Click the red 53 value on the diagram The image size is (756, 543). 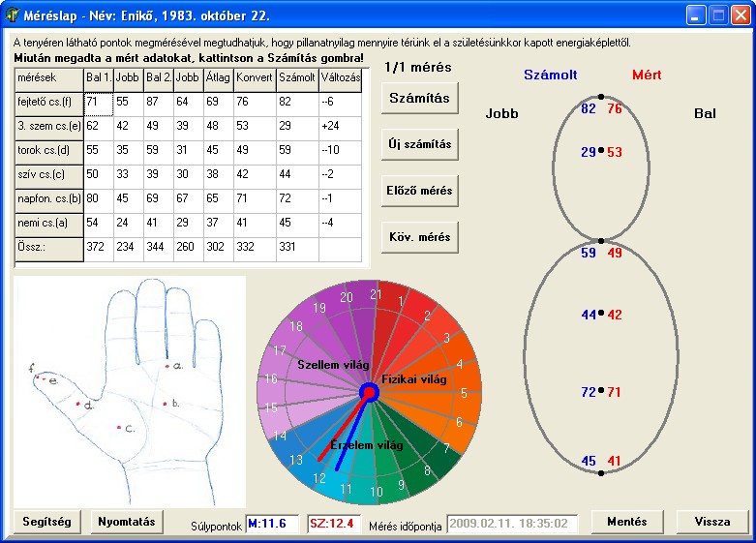[615, 152]
